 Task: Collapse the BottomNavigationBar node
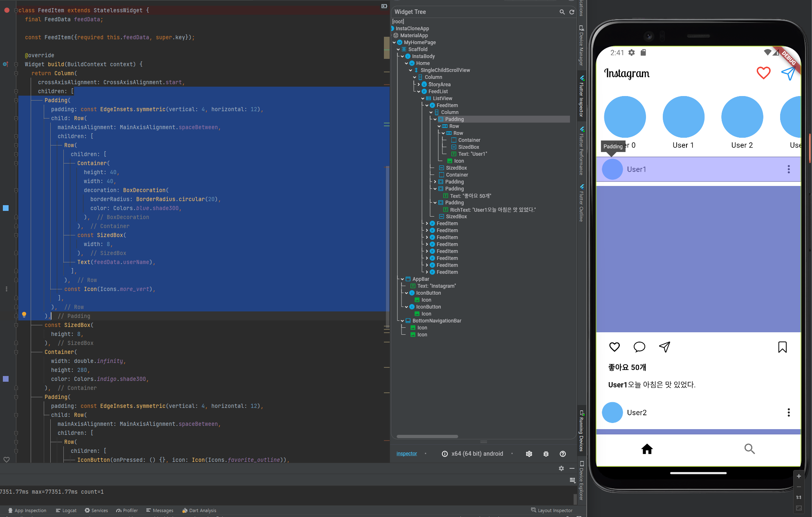coord(402,321)
